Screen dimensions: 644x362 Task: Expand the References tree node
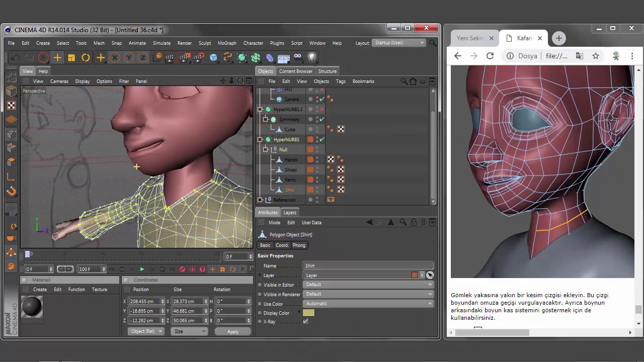point(260,200)
